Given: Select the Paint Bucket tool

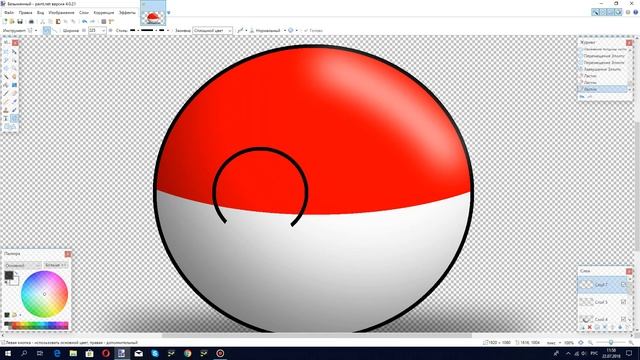Looking at the screenshot, I should click(x=6, y=85).
